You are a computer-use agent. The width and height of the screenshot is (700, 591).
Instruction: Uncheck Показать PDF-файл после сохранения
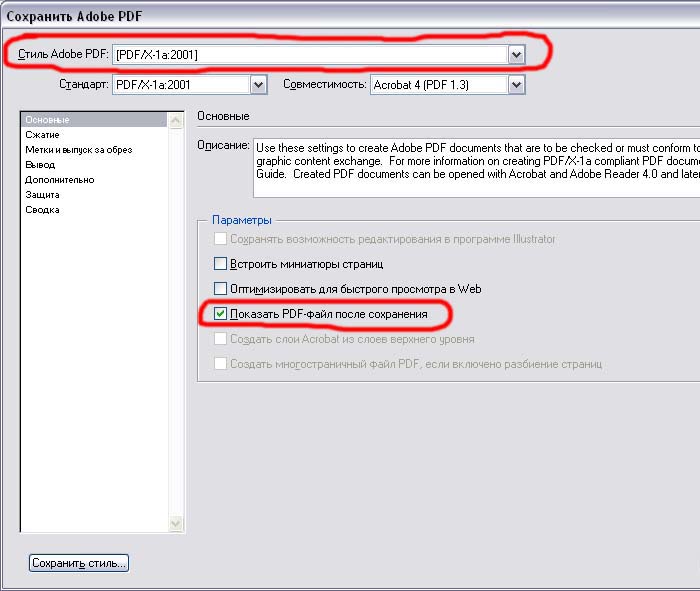pos(221,314)
